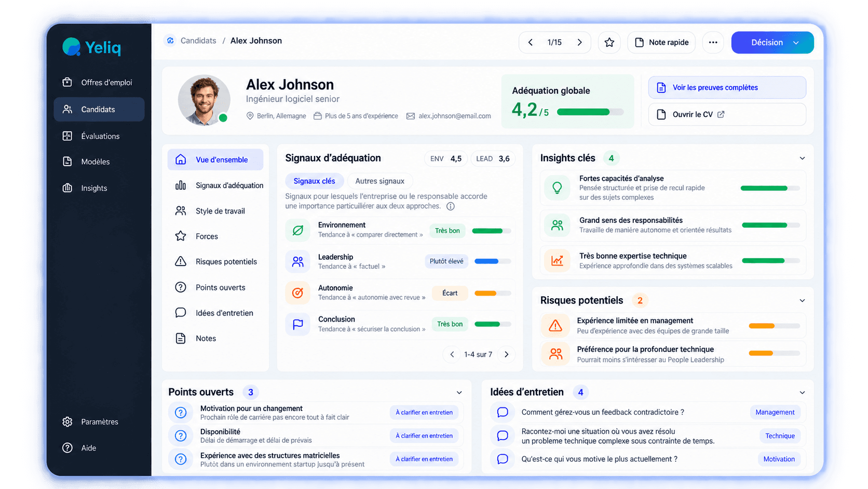Click the warning icon for Expérience limitée
The width and height of the screenshot is (868, 489).
pos(555,326)
